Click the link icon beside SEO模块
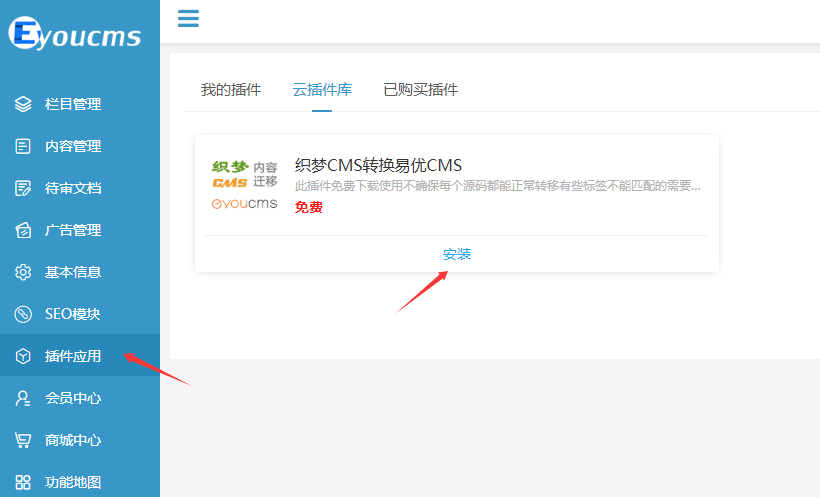Image resolution: width=820 pixels, height=497 pixels. pyautogui.click(x=23, y=314)
